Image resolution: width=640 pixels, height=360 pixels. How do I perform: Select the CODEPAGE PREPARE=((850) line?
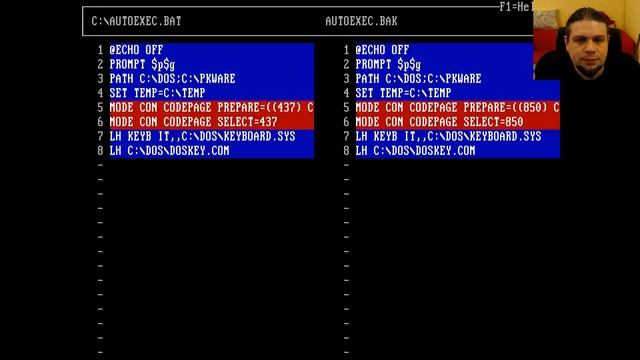(x=458, y=108)
